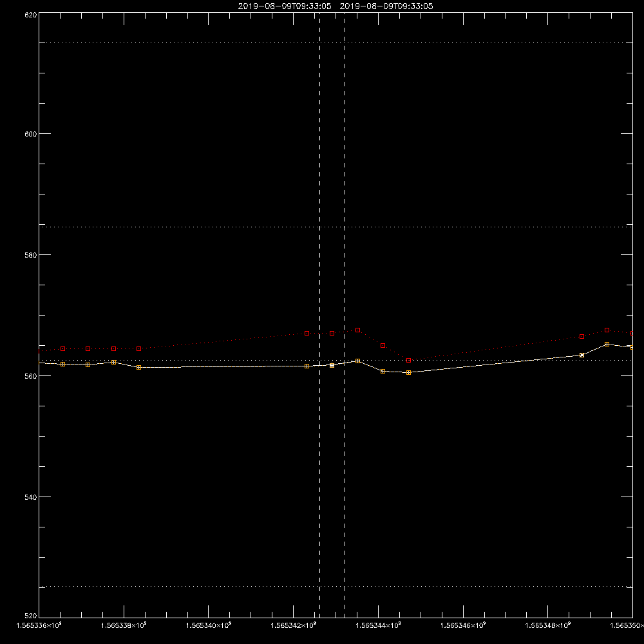Select the 600 label on the y-axis
The width and height of the screenshot is (644, 644).
(x=31, y=134)
